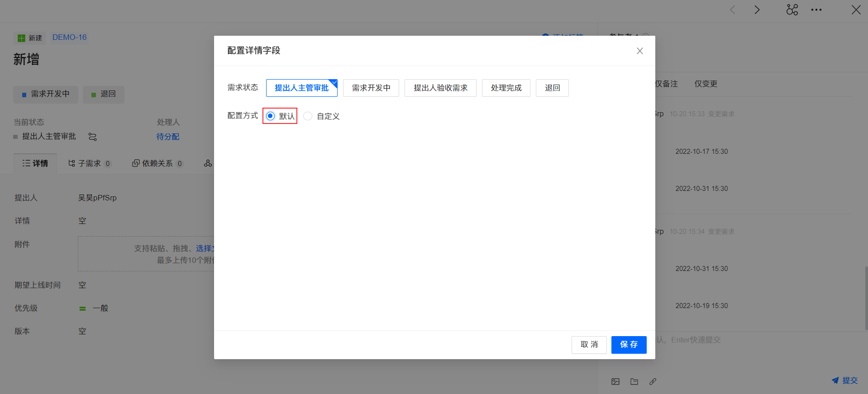Go to previous item arrow

click(x=733, y=10)
